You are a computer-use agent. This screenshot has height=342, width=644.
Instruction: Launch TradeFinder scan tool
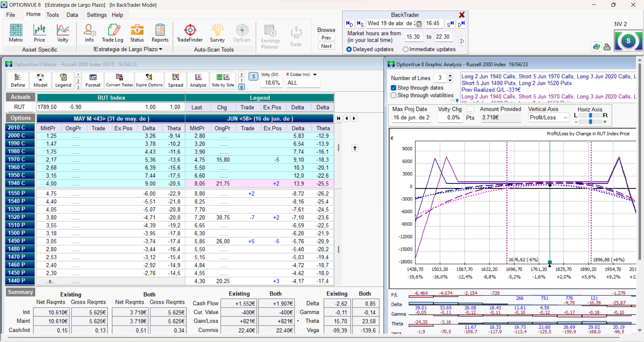point(190,33)
